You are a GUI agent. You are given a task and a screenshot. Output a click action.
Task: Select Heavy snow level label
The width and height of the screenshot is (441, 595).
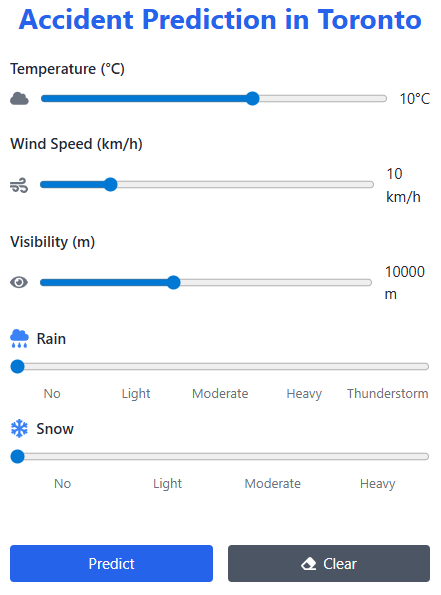click(378, 483)
